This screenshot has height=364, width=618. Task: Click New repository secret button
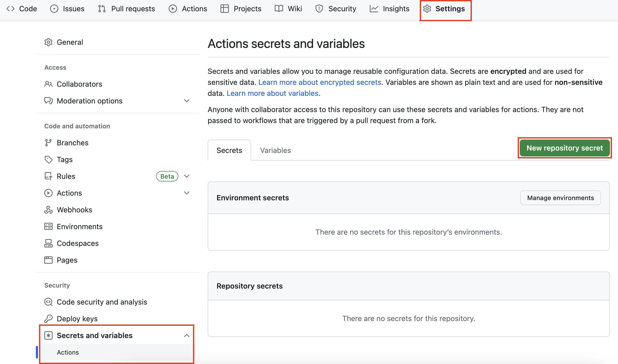[x=565, y=148]
